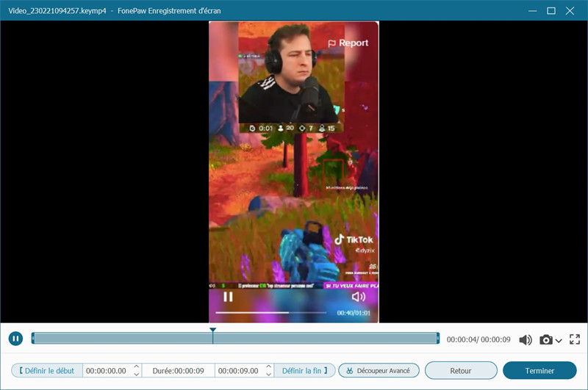This screenshot has width=588, height=390.
Task: Mute audio with the speaker icon
Action: [x=526, y=340]
